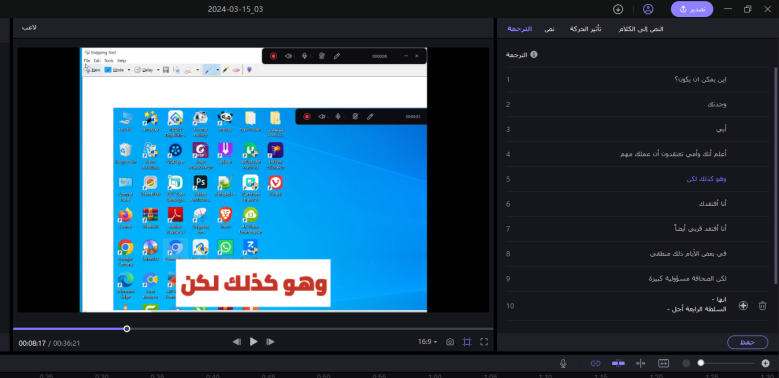Click the timeline zoom-out circle
779x378 pixels.
[x=686, y=363]
